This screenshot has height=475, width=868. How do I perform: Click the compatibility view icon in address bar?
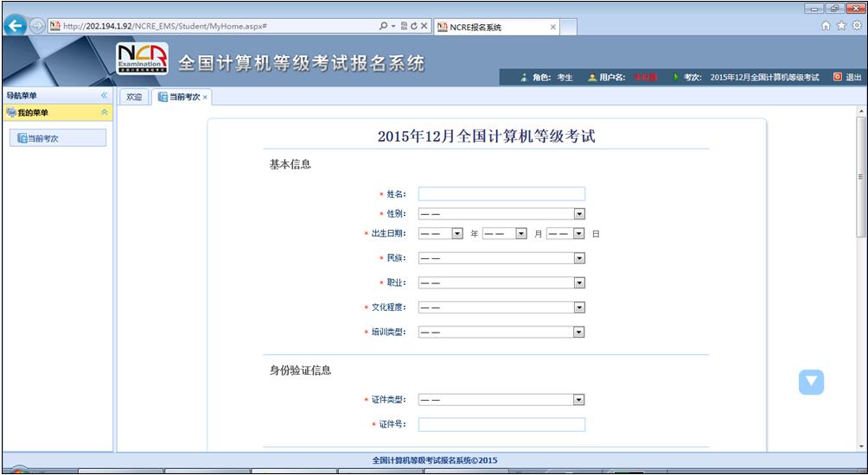point(404,26)
